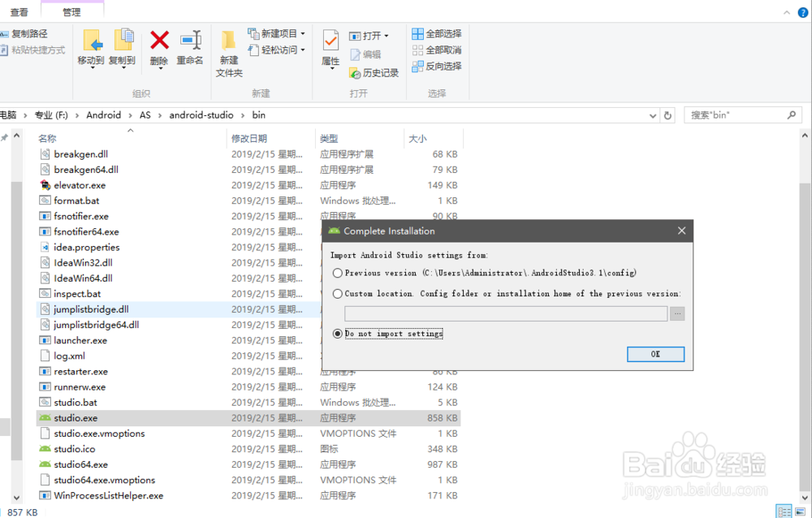Click the pin icon in navigation pane
Screen dimensions: 812x518
[x=4, y=137]
